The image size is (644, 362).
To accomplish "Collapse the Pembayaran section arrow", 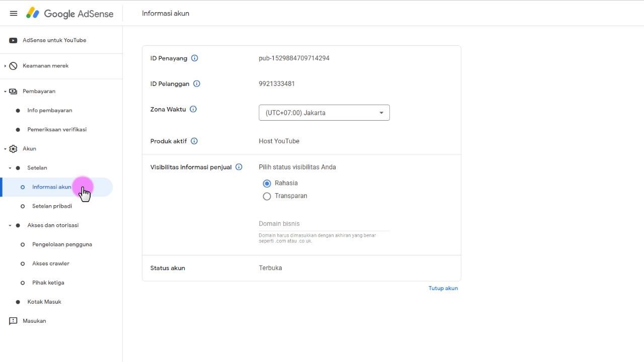I will 5,92.
